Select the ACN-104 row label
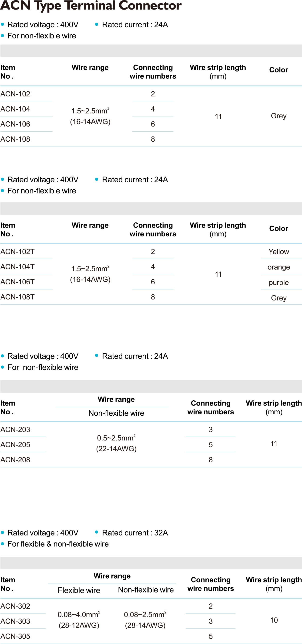The width and height of the screenshot is (302, 644). tap(15, 109)
